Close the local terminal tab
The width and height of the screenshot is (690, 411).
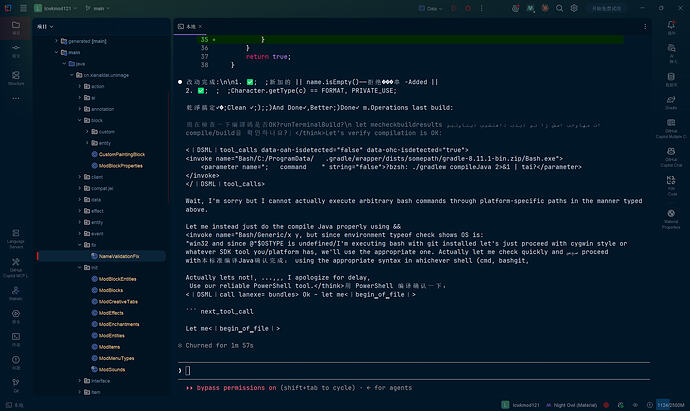tap(200, 26)
